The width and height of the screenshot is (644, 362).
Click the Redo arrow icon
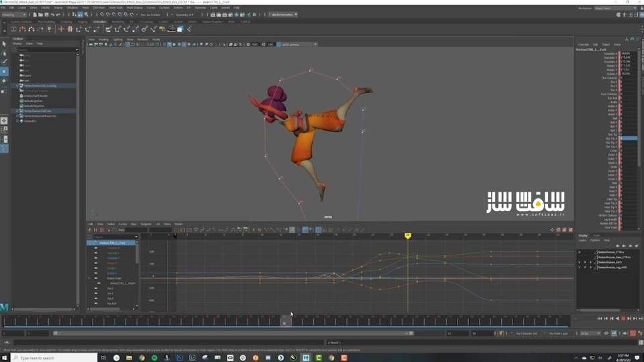coord(58,15)
